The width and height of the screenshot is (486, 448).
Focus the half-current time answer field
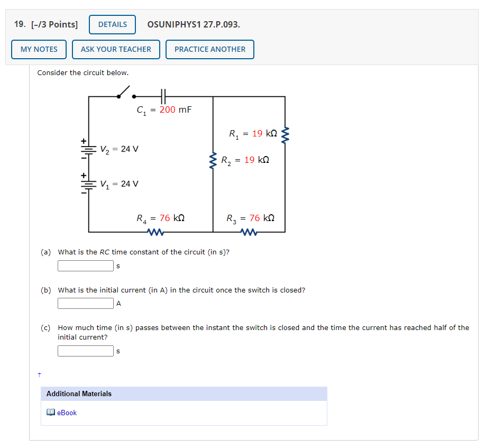pyautogui.click(x=86, y=351)
